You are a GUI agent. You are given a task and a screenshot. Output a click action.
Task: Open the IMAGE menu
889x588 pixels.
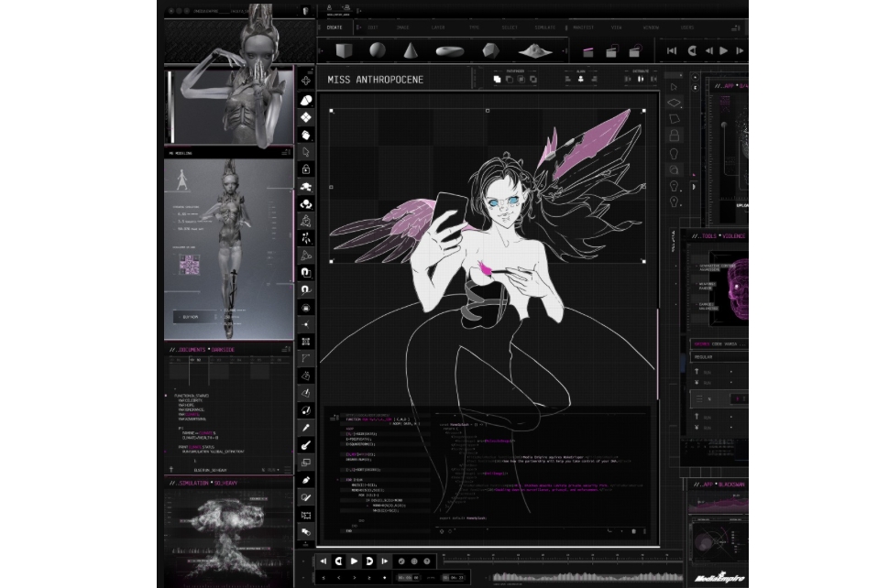pos(403,27)
